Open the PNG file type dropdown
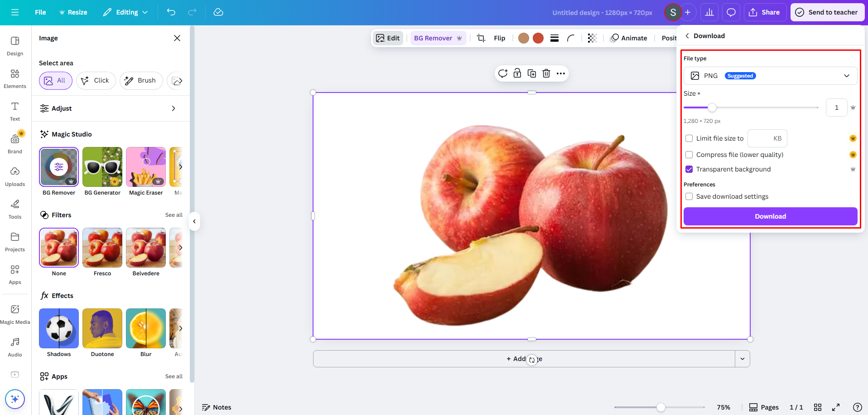Viewport: 868px width, 415px height. (x=770, y=76)
